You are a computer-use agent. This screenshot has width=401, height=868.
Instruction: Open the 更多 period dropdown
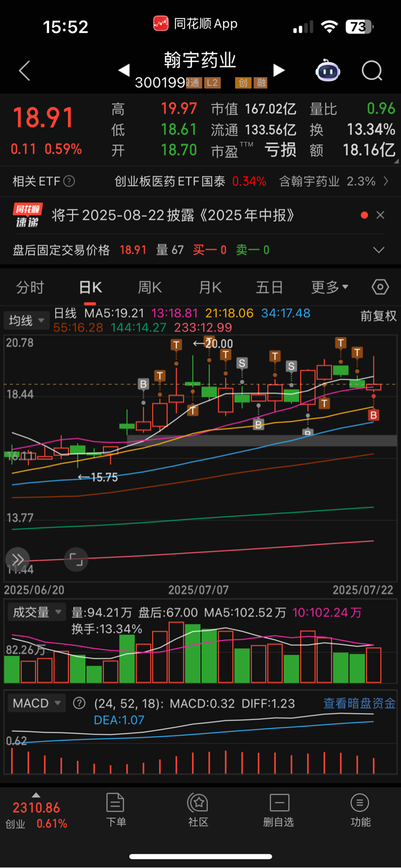click(329, 287)
